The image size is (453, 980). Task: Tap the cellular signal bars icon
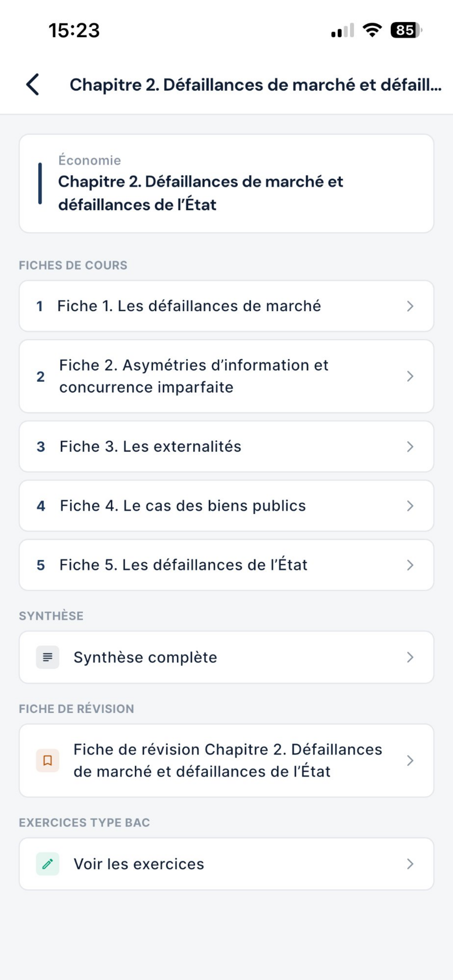pyautogui.click(x=343, y=30)
